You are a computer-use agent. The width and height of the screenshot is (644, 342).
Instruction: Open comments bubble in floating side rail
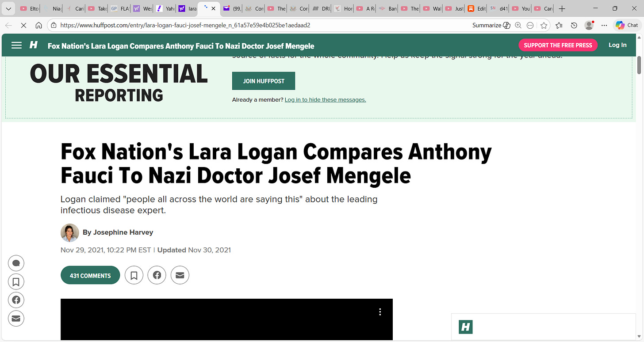pyautogui.click(x=16, y=263)
